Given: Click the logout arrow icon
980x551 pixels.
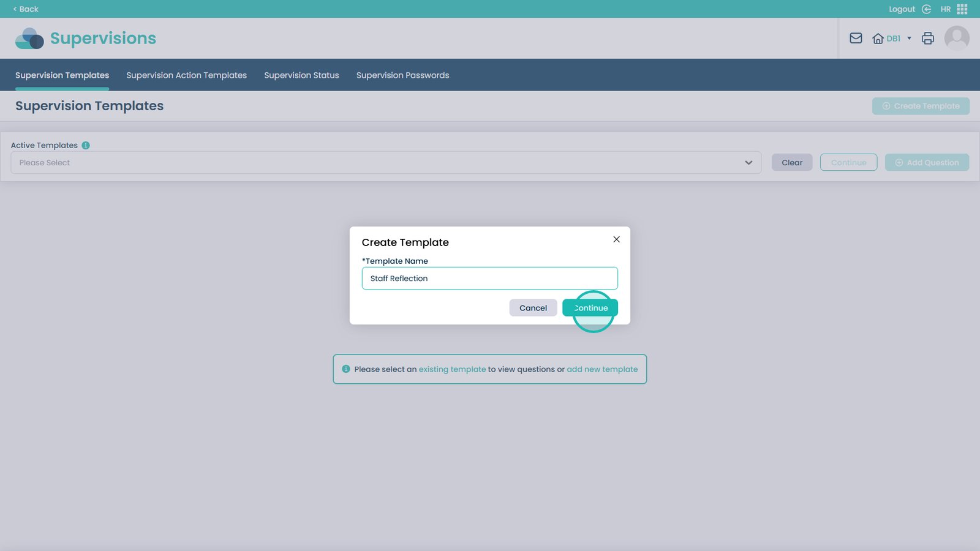Looking at the screenshot, I should [x=926, y=9].
